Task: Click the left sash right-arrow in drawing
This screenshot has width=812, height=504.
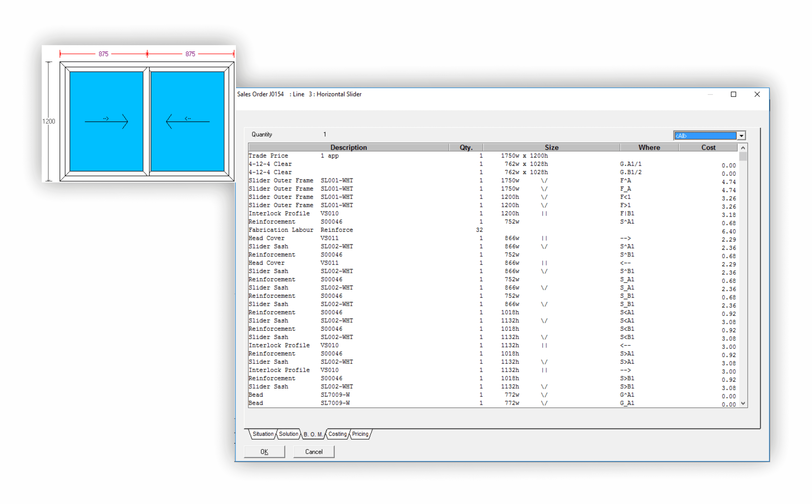Action: click(106, 121)
